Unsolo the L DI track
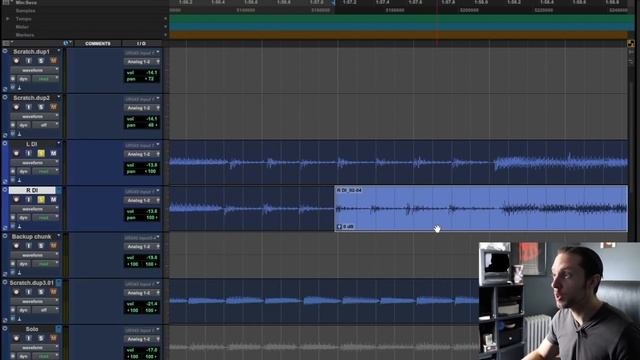The image size is (640, 360). 41,153
